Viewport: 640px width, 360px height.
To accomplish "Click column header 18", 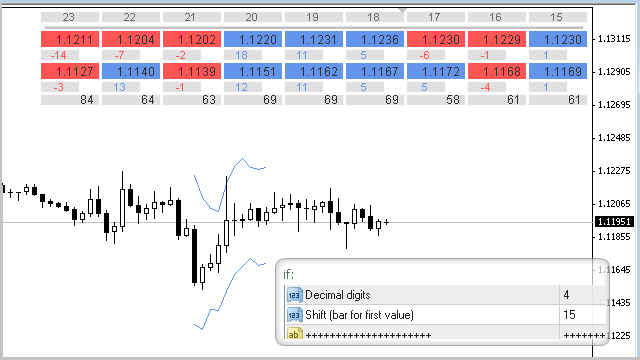I will 375,17.
